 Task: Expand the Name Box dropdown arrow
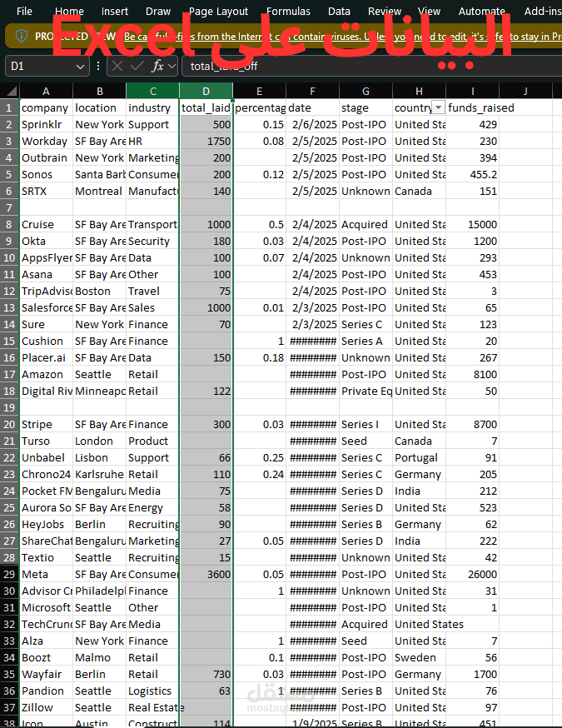coord(80,67)
